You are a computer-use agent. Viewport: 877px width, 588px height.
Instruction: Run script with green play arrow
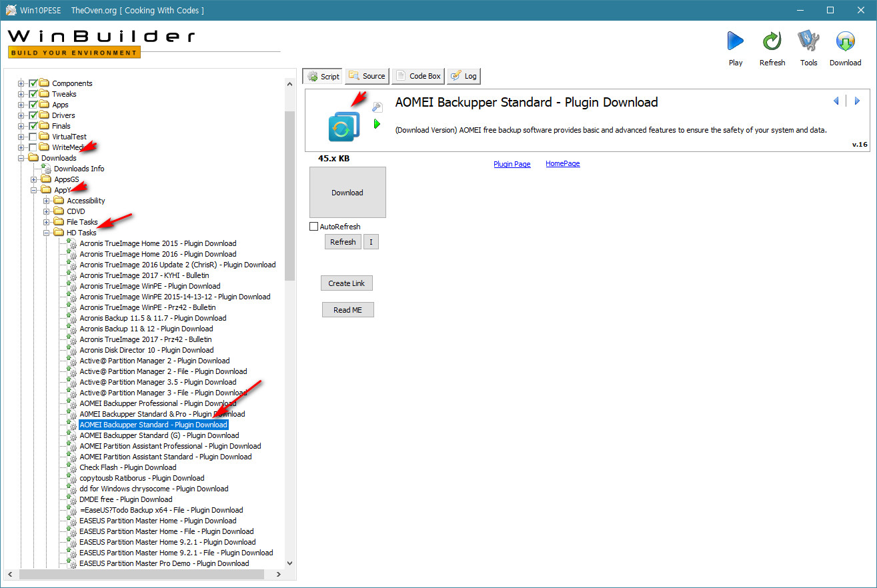pos(377,124)
